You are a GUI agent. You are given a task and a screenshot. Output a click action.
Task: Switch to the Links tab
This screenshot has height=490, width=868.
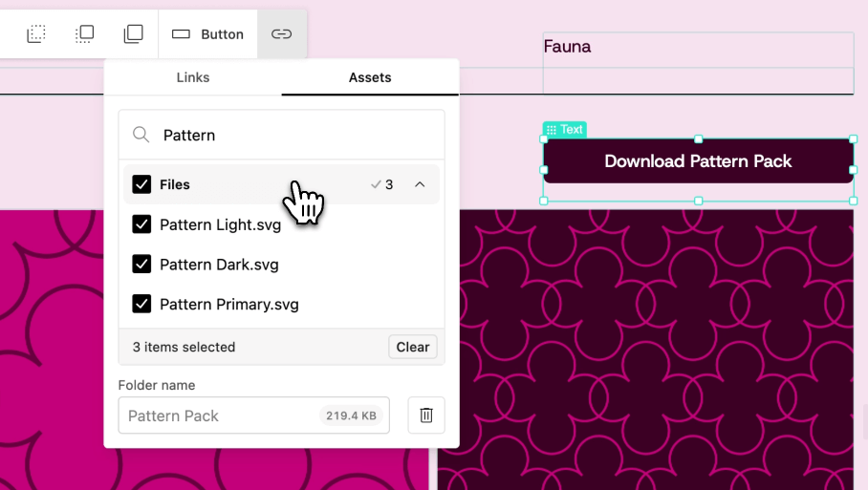click(193, 77)
